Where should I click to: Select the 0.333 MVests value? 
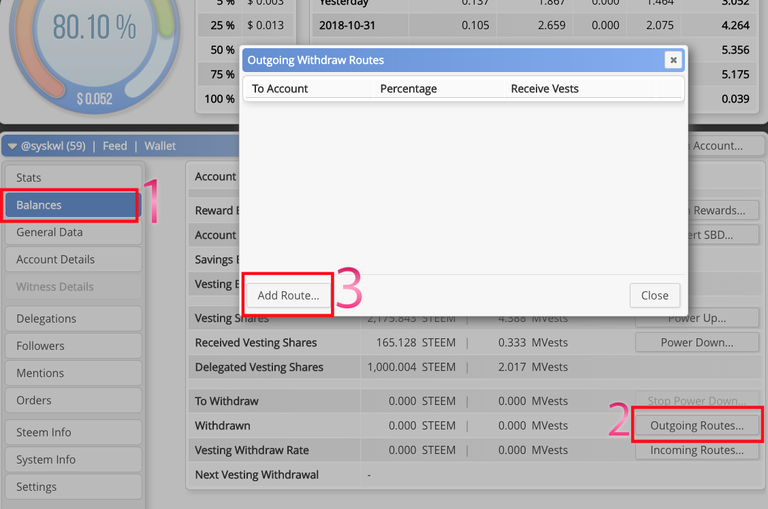[533, 342]
